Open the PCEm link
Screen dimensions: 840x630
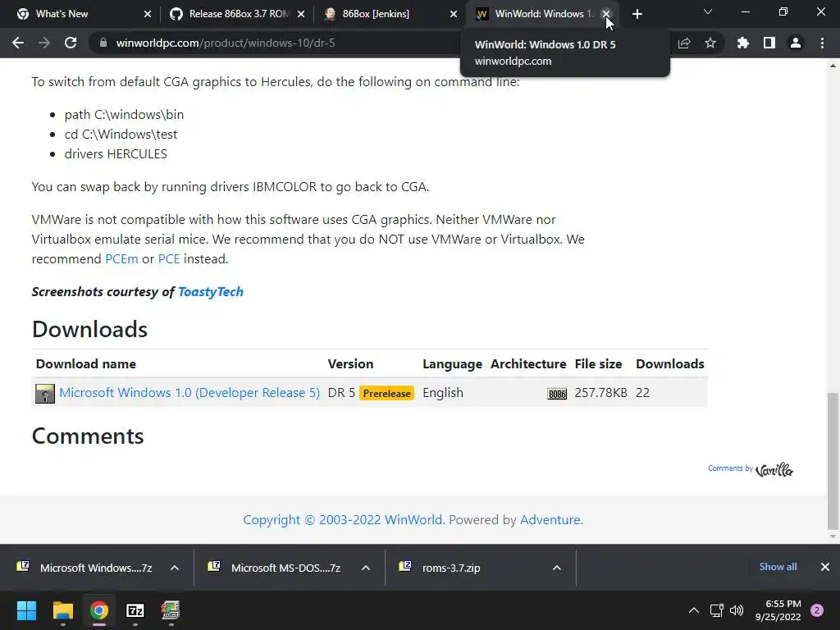(x=121, y=258)
